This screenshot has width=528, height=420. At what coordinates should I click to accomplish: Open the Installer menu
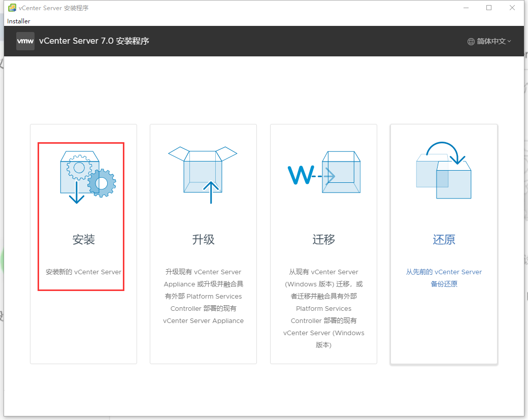coord(18,21)
